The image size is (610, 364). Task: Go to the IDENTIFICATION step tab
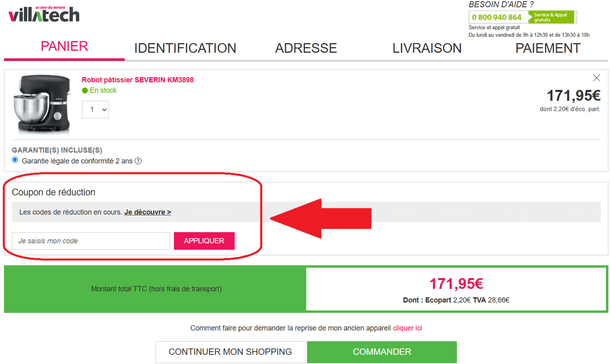tap(185, 48)
